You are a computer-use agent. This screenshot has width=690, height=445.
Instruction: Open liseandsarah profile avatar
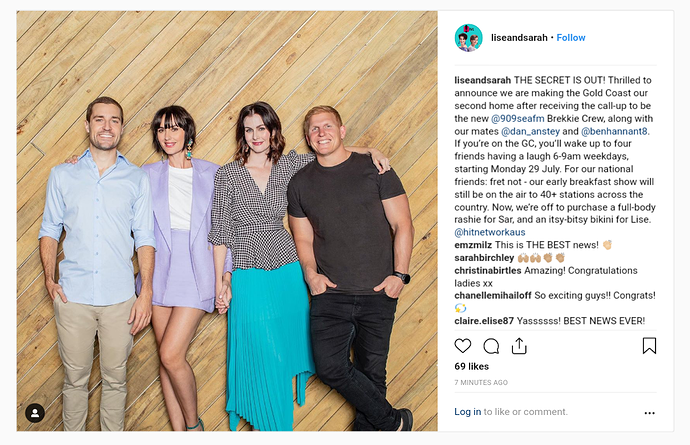point(468,38)
